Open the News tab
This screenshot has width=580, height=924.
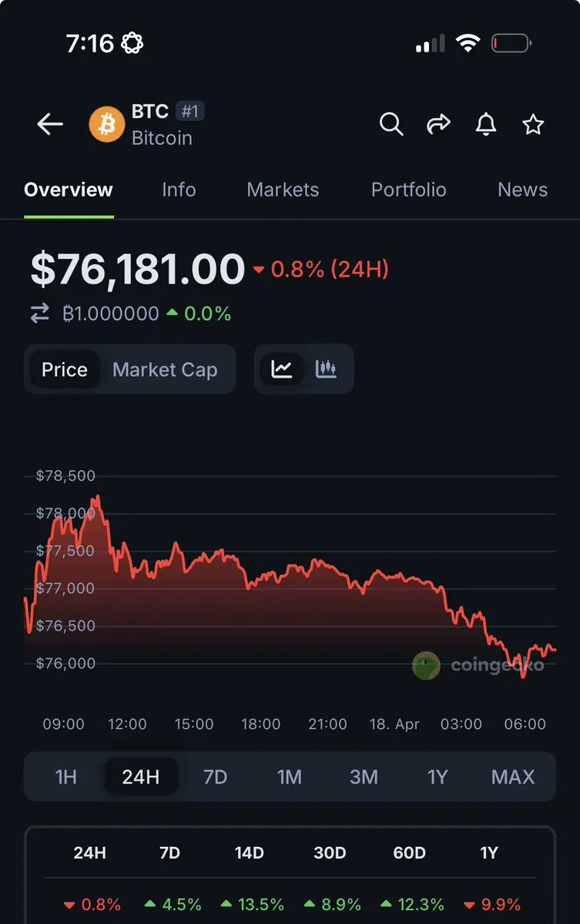coord(522,190)
